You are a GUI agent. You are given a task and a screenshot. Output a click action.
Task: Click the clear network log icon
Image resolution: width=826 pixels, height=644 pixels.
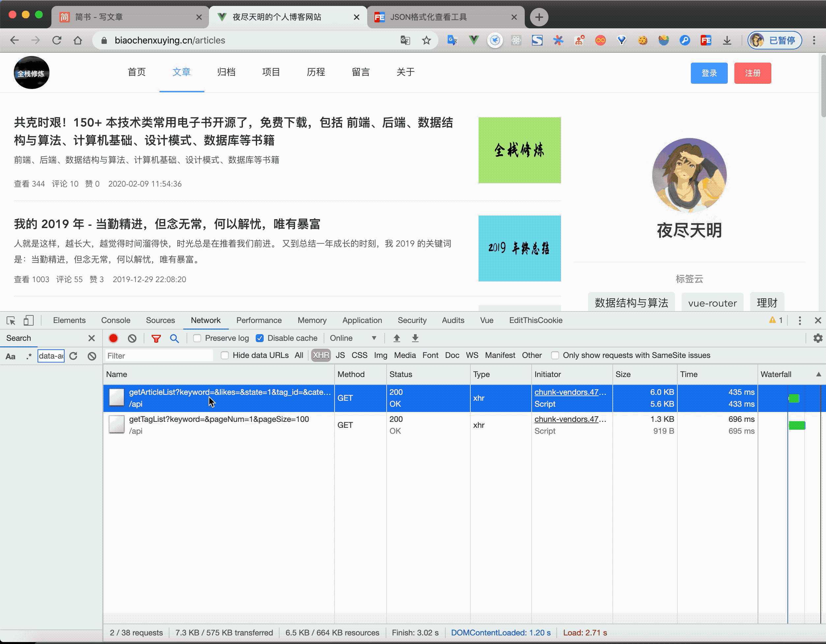click(x=132, y=338)
